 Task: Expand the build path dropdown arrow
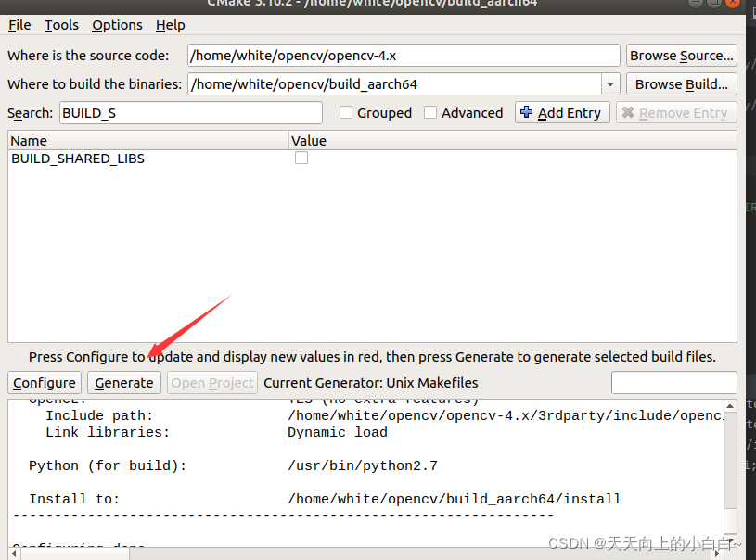click(610, 84)
